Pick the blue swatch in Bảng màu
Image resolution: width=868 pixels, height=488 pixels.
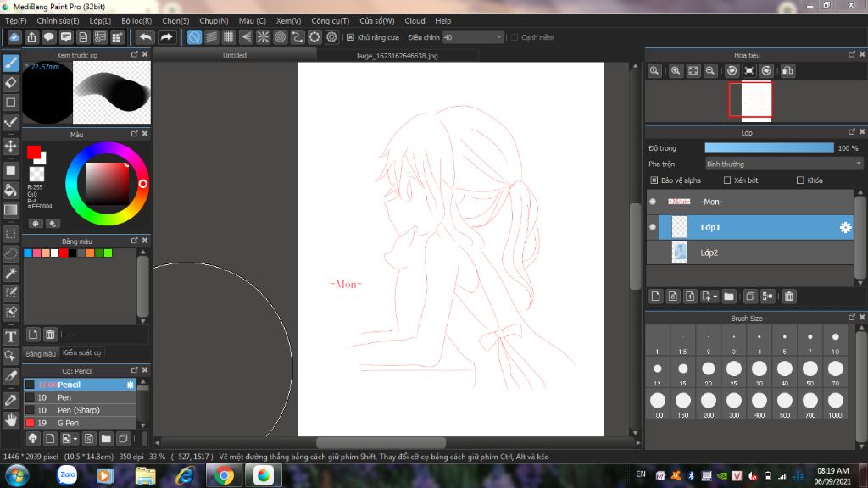(x=28, y=252)
